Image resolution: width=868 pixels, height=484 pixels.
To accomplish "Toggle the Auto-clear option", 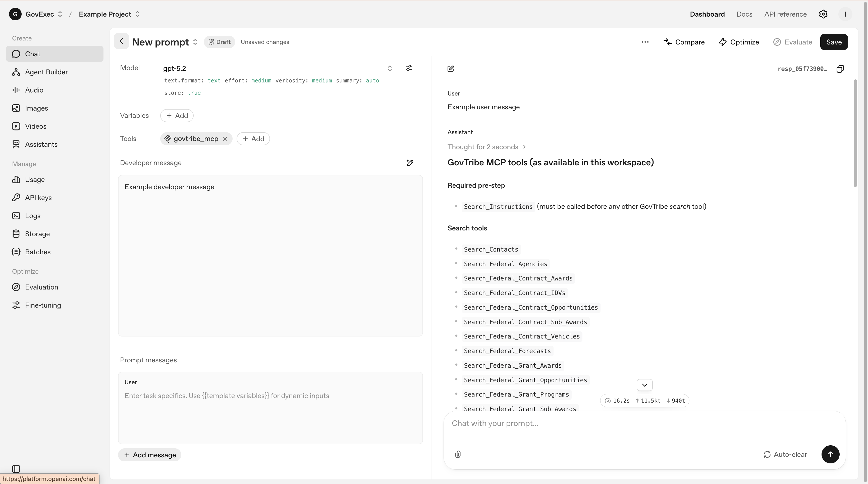I will coord(785,454).
